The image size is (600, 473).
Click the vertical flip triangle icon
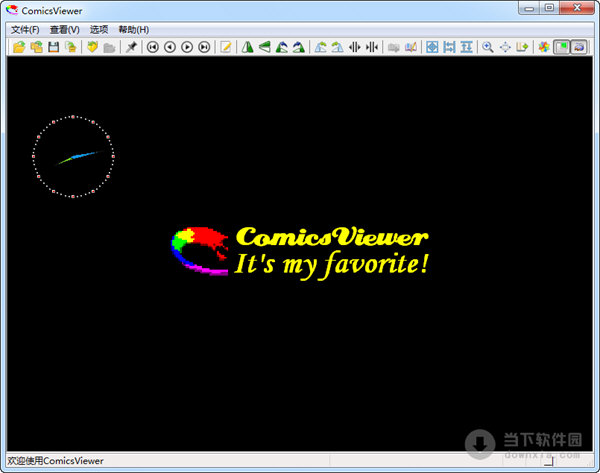point(265,47)
